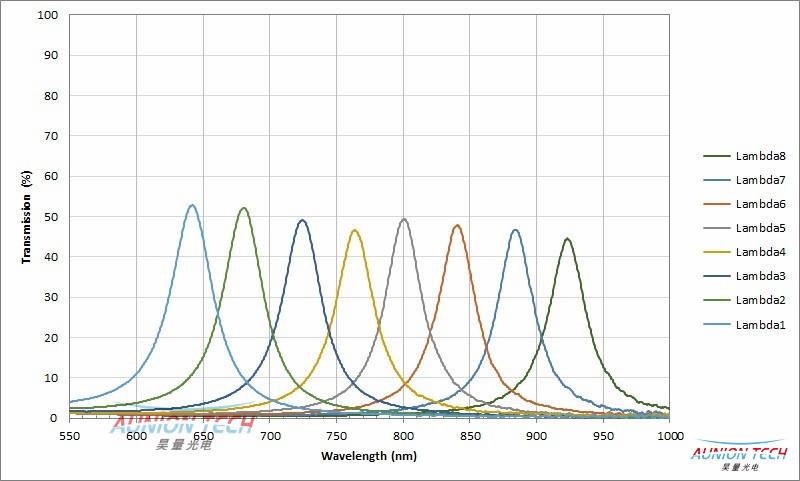Select the Lambda5 legend entry text

tap(759, 228)
